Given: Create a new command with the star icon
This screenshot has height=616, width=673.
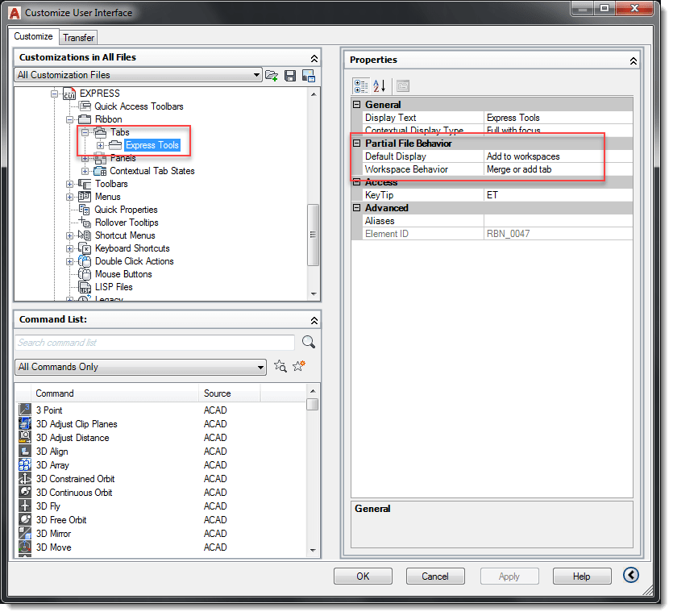Looking at the screenshot, I should coord(297,365).
